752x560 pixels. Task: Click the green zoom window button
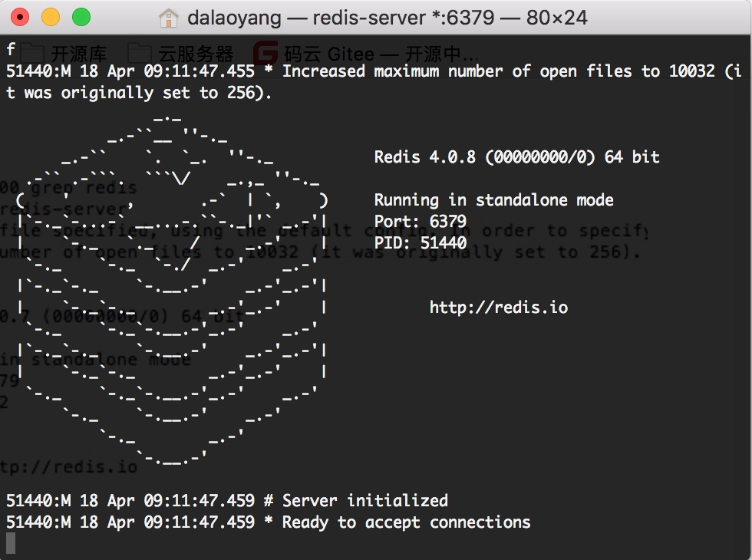(81, 17)
